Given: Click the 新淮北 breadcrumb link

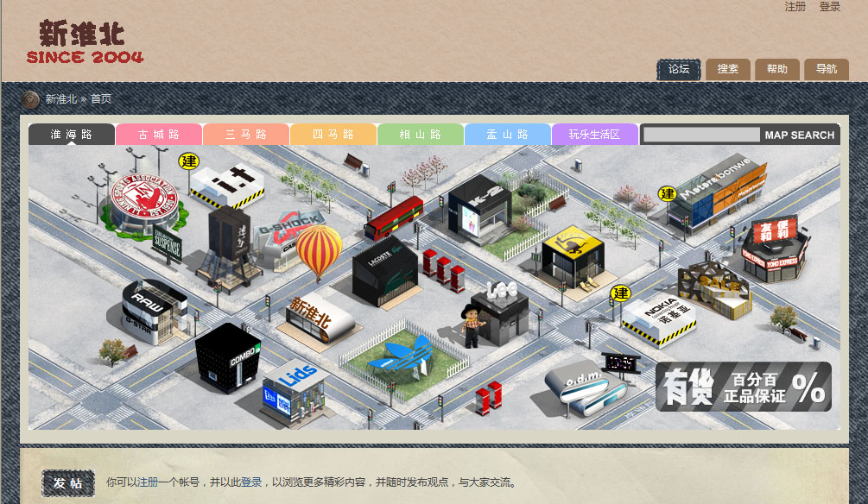Looking at the screenshot, I should [61, 99].
